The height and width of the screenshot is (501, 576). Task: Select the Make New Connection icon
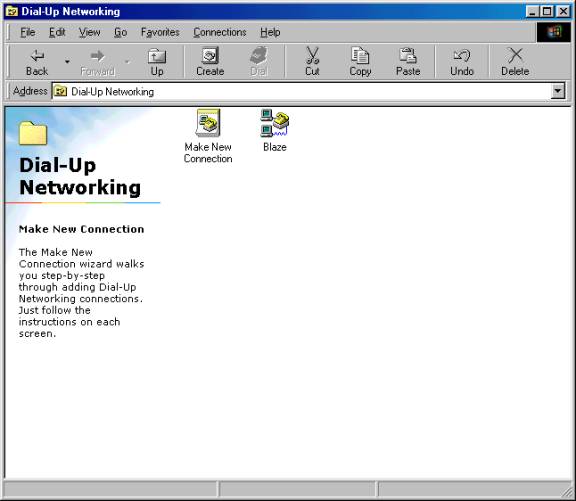208,136
